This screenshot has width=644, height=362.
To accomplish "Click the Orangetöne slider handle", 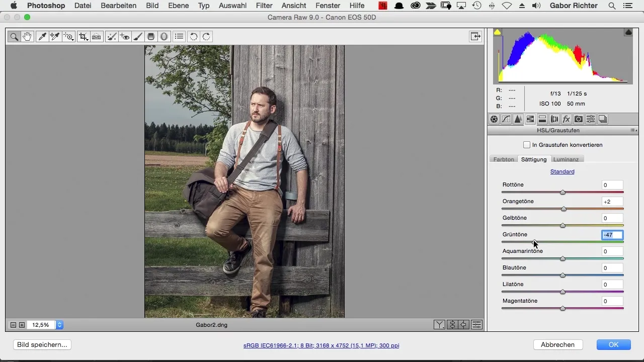I will 563,209.
